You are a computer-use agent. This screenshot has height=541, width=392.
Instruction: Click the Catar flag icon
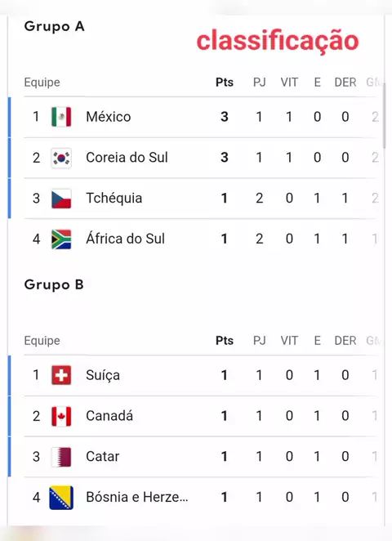pos(61,457)
